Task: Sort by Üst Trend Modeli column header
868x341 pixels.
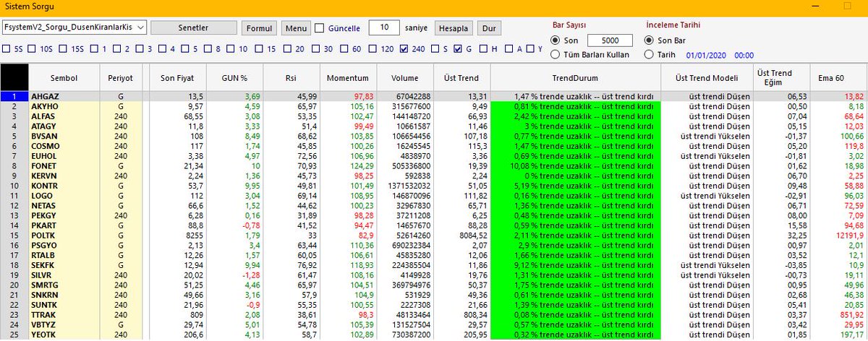Action: click(706, 77)
